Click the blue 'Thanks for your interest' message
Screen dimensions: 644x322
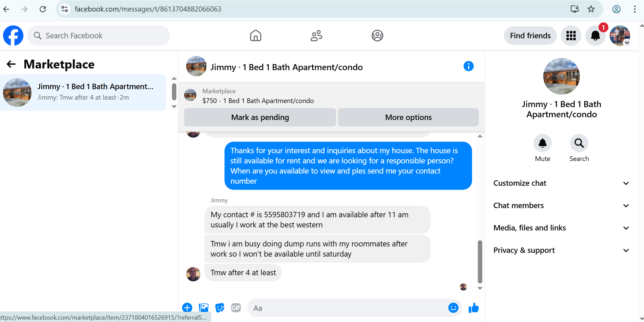(x=348, y=166)
